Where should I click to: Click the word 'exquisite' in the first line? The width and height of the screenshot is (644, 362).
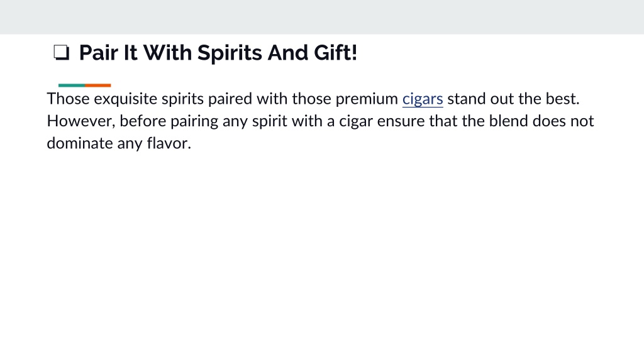(x=126, y=99)
